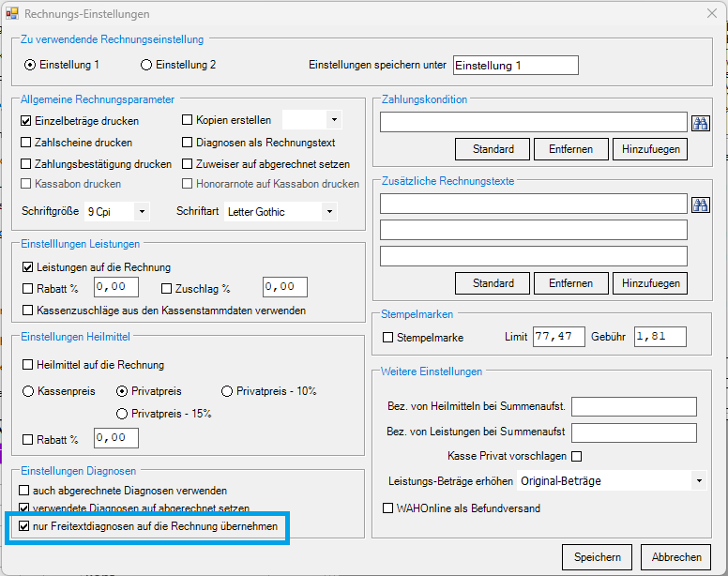This screenshot has width=728, height=576.
Task: Enable the Stempelmarke checkbox
Action: [x=388, y=337]
